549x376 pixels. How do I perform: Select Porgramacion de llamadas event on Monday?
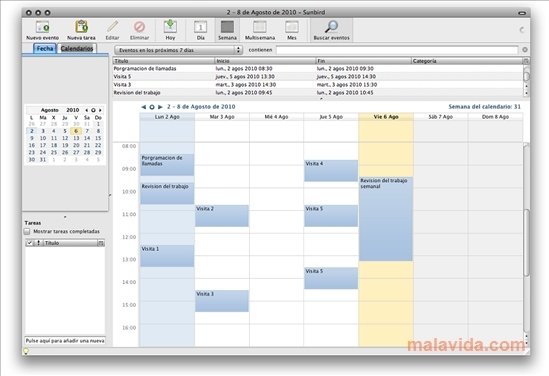[167, 165]
